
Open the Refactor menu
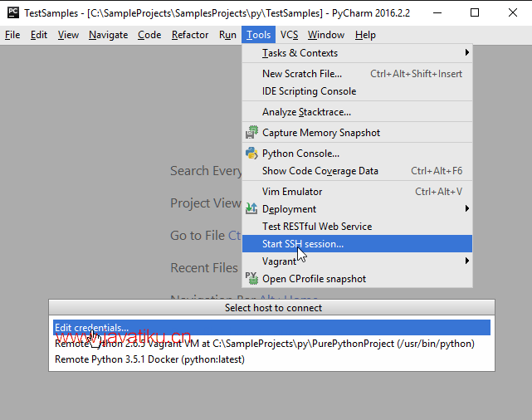190,35
